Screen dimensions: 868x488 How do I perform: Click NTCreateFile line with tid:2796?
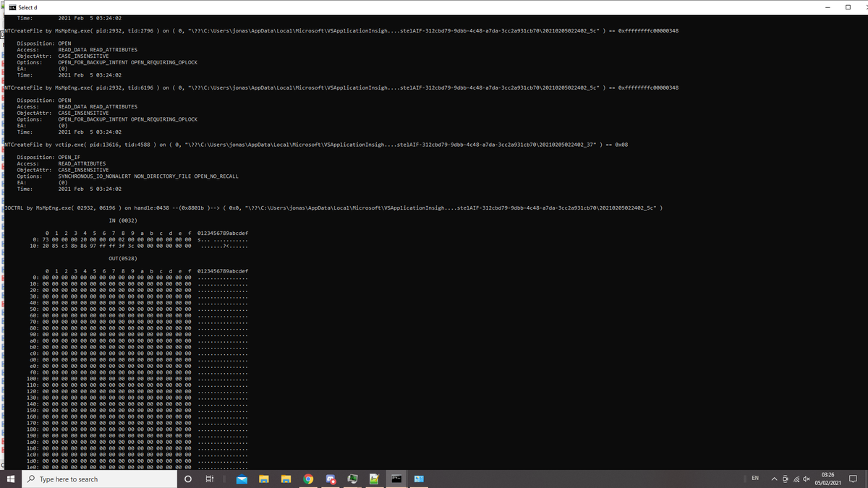(x=341, y=31)
